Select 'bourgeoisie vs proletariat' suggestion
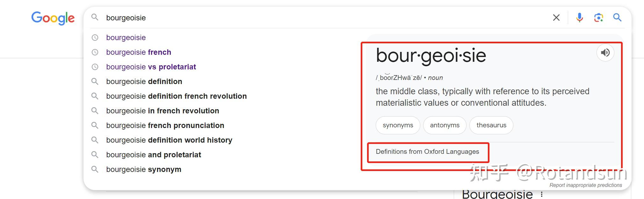 point(151,67)
